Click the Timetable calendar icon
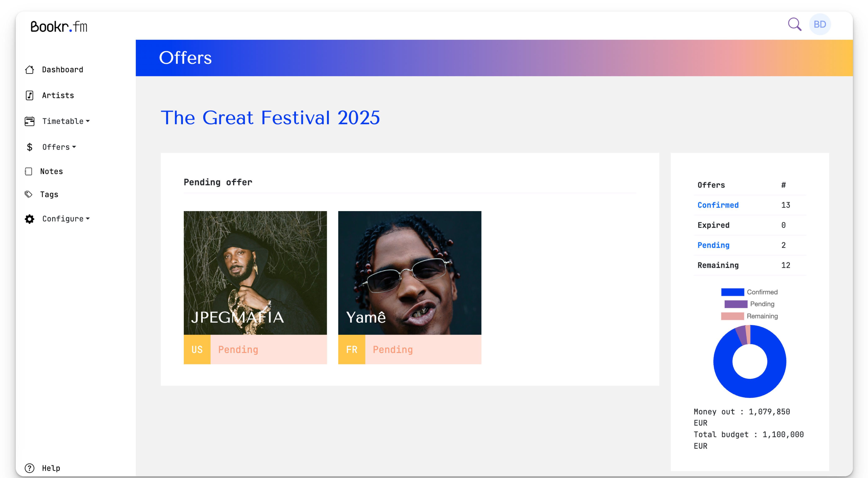 point(30,121)
